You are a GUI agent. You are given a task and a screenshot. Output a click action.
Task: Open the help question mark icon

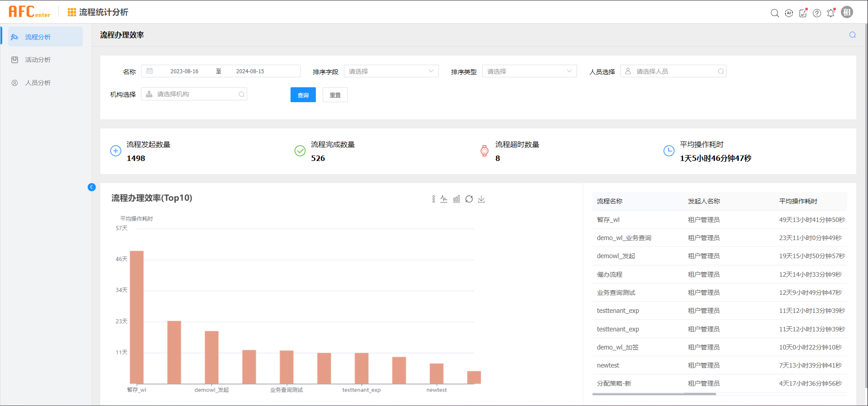point(817,13)
